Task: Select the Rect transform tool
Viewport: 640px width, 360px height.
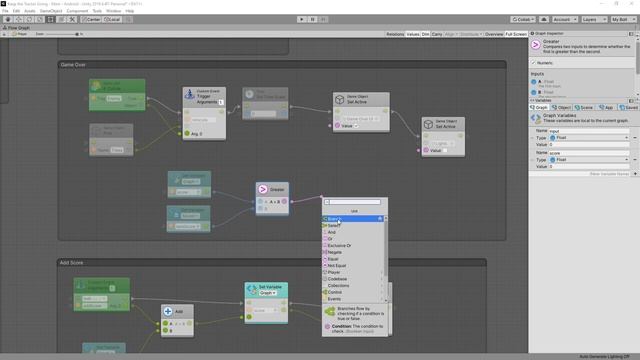Action: tap(50, 19)
